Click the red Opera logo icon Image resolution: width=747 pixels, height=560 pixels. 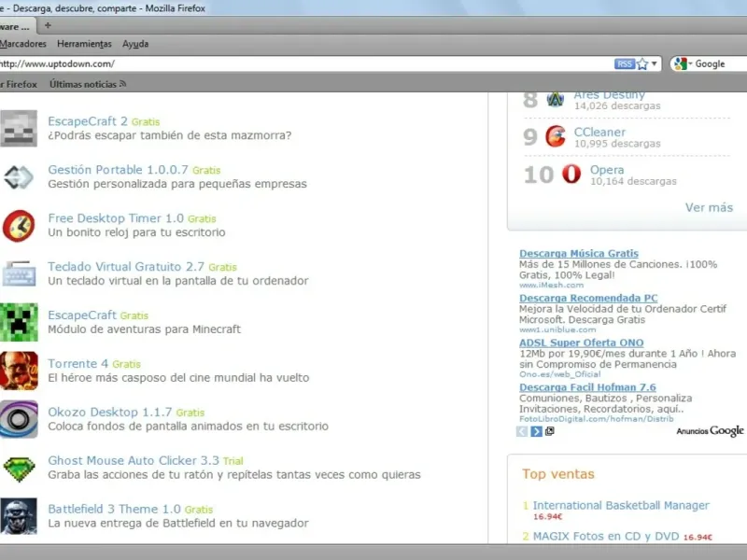coord(571,174)
